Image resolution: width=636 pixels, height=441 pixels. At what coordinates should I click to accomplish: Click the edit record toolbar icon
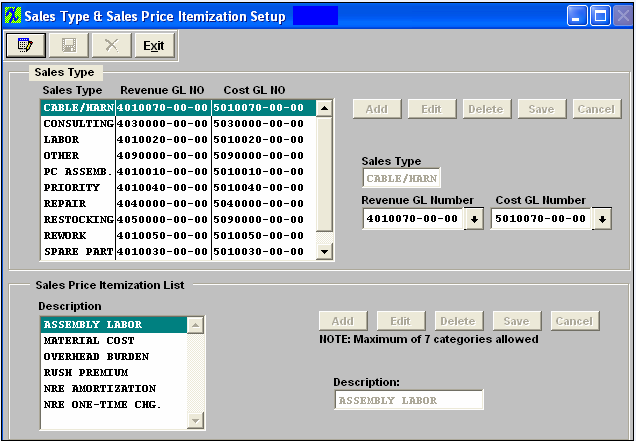point(26,45)
